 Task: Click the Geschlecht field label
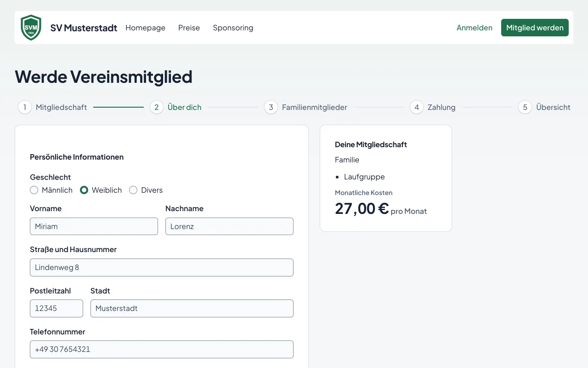51,177
